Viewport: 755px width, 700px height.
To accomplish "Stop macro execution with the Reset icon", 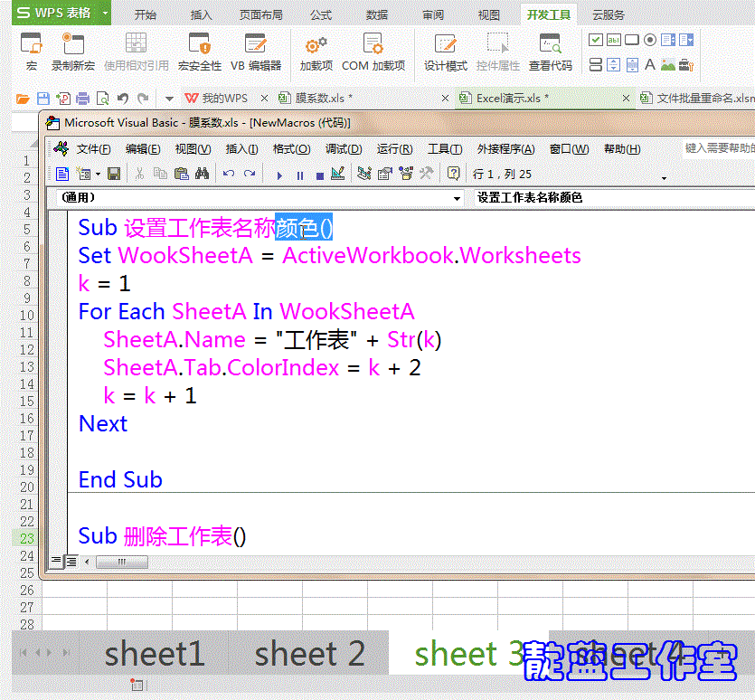I will coord(318,173).
